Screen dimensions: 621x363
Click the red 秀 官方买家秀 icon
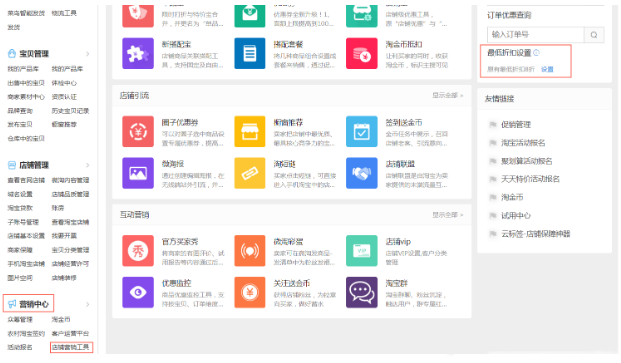click(x=138, y=251)
